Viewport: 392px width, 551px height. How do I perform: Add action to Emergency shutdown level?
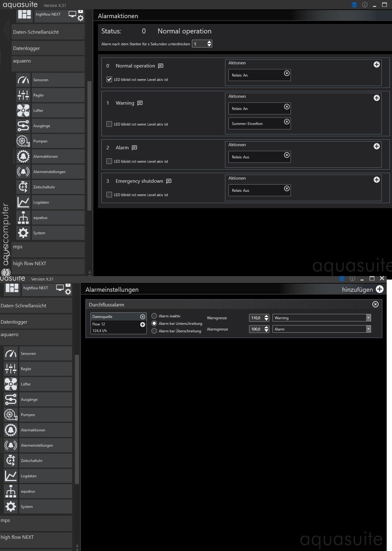[x=377, y=180]
